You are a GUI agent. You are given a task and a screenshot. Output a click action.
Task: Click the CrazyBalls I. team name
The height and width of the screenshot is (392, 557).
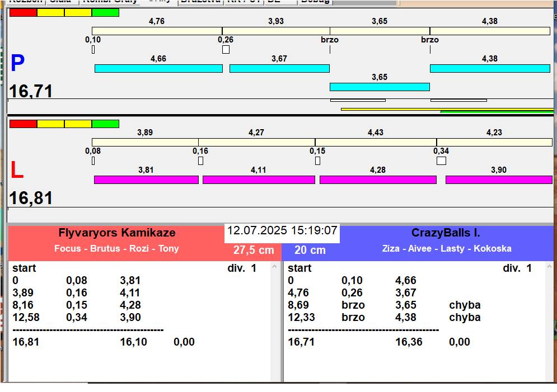click(x=446, y=233)
